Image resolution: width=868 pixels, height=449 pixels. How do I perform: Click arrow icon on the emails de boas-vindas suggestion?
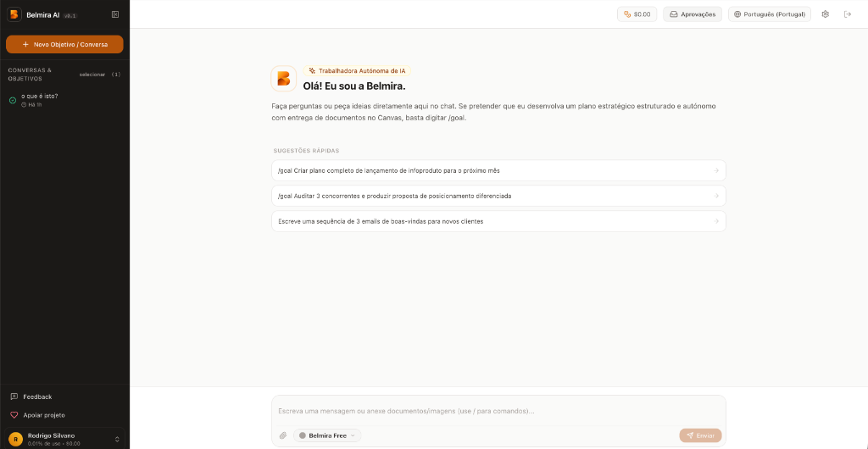[x=715, y=221]
